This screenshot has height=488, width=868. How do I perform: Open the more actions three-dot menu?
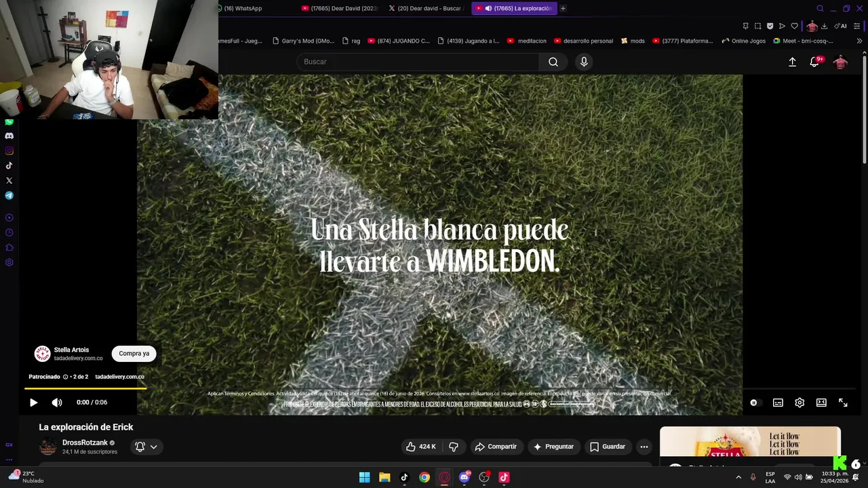(644, 447)
